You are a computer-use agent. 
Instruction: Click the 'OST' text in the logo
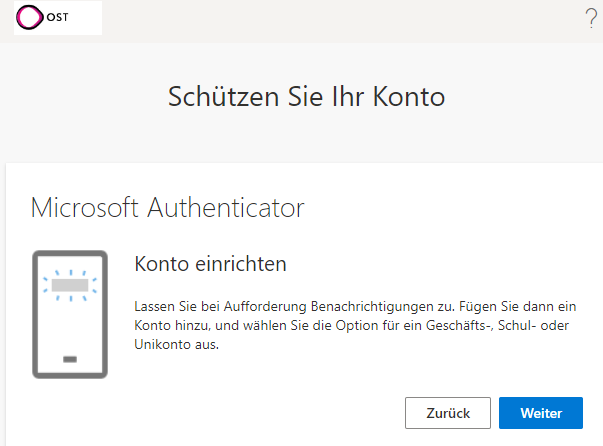[58, 18]
